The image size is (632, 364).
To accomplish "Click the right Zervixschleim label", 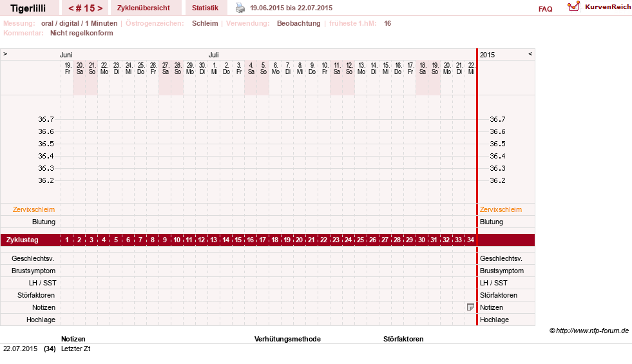I will pos(501,209).
